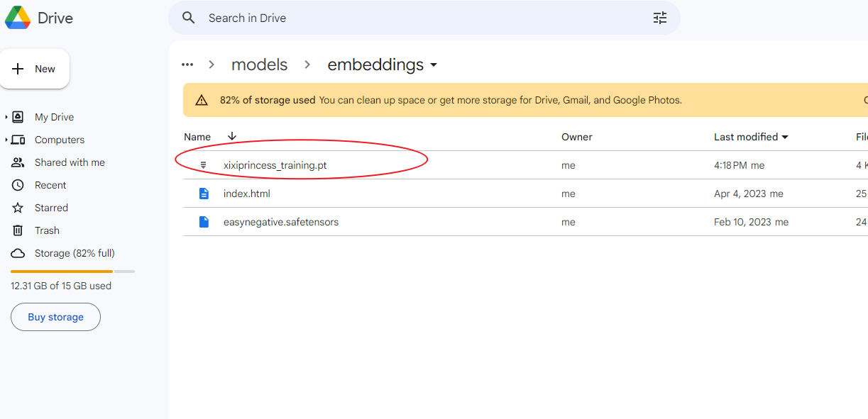This screenshot has height=419, width=868.
Task: Click the New button
Action: (x=34, y=69)
